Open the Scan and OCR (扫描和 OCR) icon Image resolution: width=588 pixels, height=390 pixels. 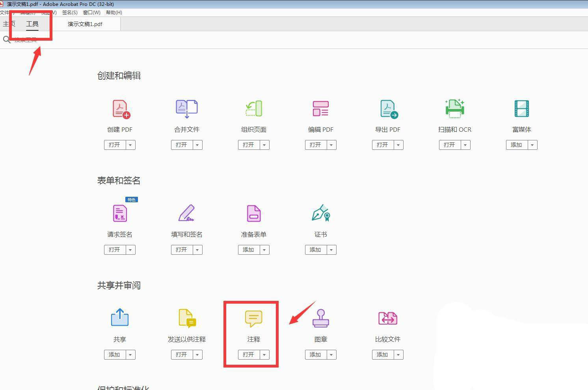pyautogui.click(x=455, y=109)
